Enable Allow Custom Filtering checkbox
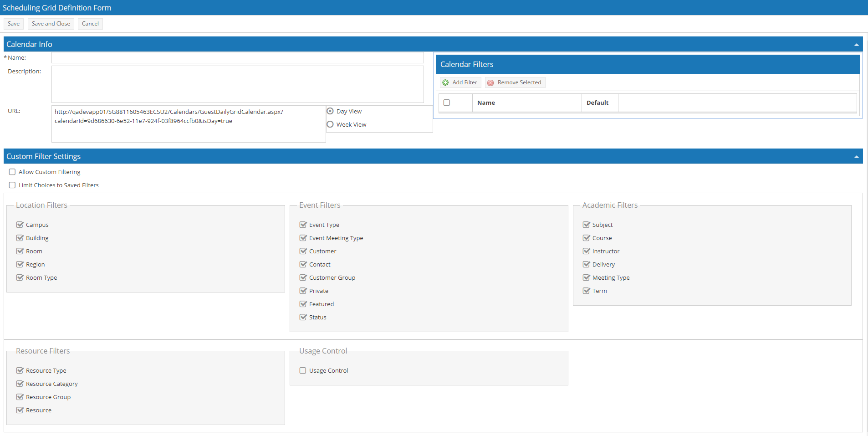This screenshot has width=868, height=436. click(12, 172)
